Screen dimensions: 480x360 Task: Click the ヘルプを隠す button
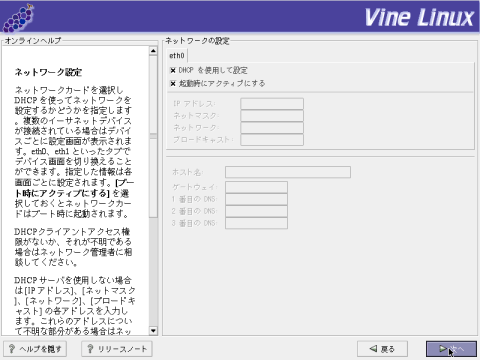coord(35,349)
